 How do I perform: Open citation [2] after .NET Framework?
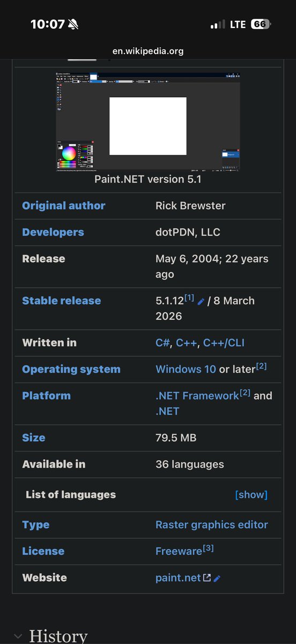245,393
